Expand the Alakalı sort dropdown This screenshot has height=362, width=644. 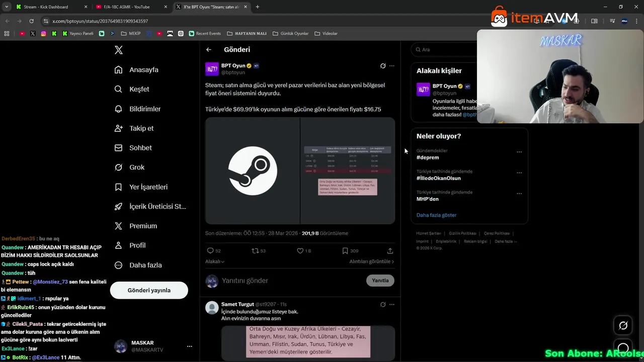(215, 261)
